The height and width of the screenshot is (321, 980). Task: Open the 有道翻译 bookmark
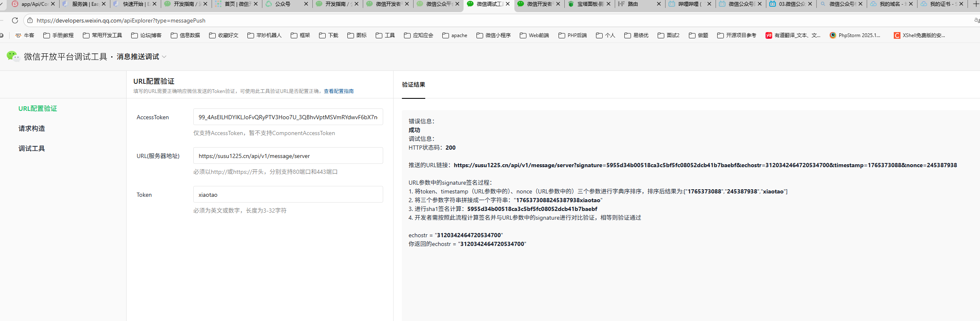[x=793, y=35]
